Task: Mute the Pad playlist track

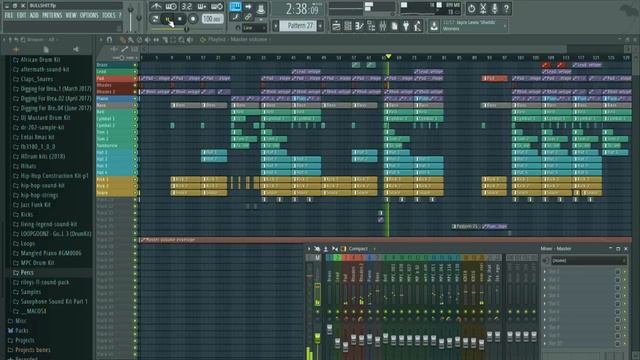Action: tap(135, 78)
